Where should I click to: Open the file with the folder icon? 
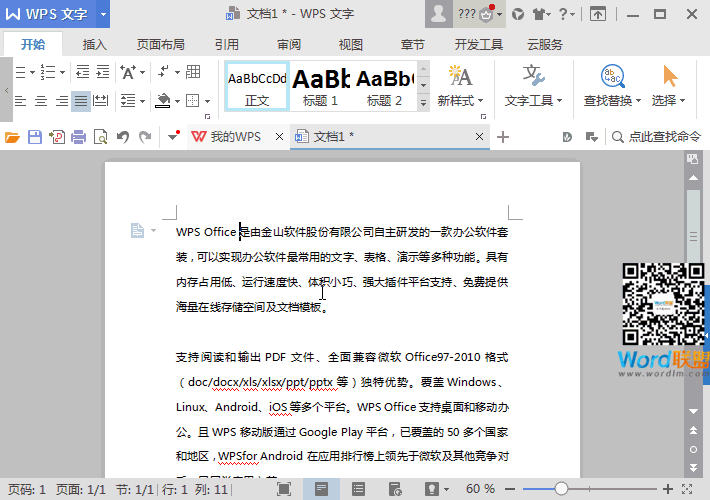pyautogui.click(x=12, y=137)
